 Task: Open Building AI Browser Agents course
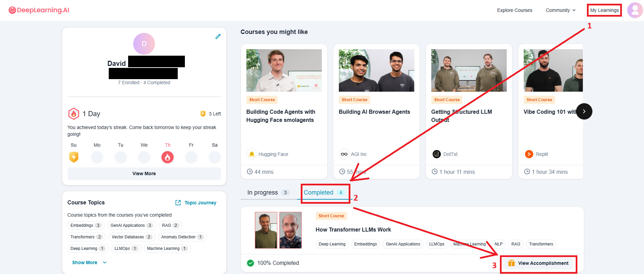coord(375,112)
